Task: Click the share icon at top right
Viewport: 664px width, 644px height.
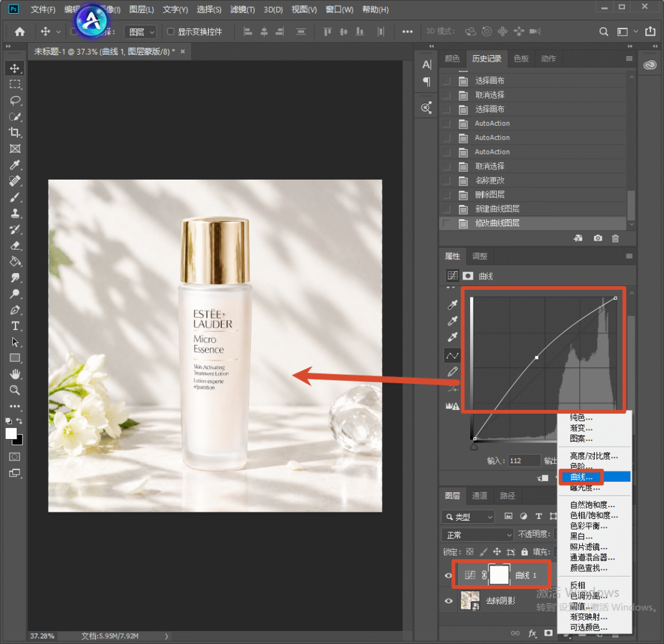Action: 650,31
